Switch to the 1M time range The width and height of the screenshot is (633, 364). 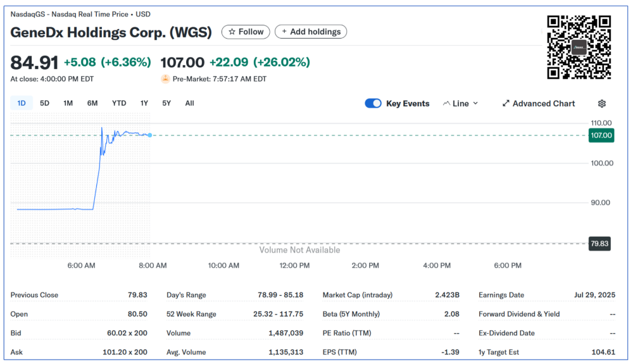(x=68, y=103)
